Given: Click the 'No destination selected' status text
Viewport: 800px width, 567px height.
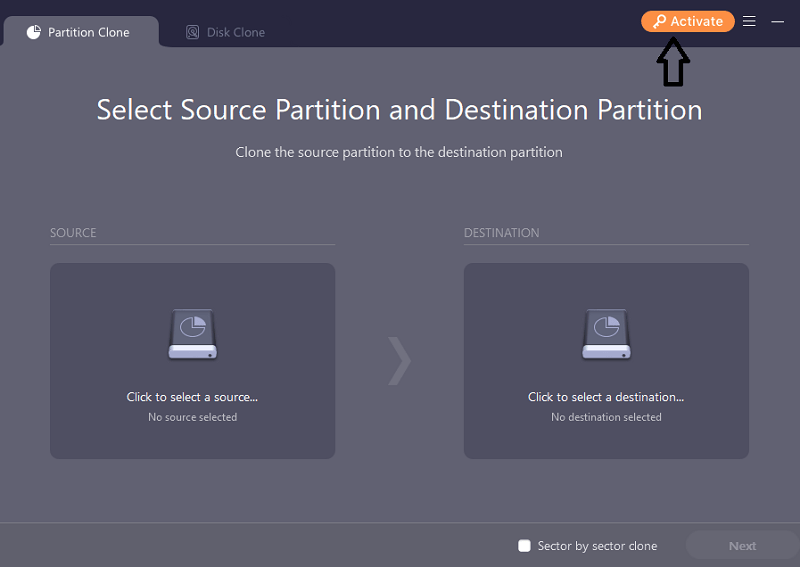Looking at the screenshot, I should tap(606, 417).
